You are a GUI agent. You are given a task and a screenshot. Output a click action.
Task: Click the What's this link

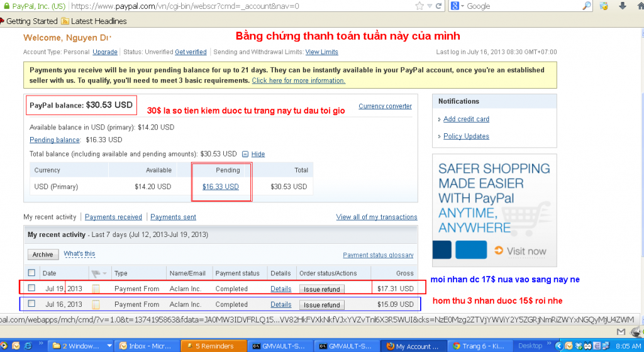coord(79,254)
